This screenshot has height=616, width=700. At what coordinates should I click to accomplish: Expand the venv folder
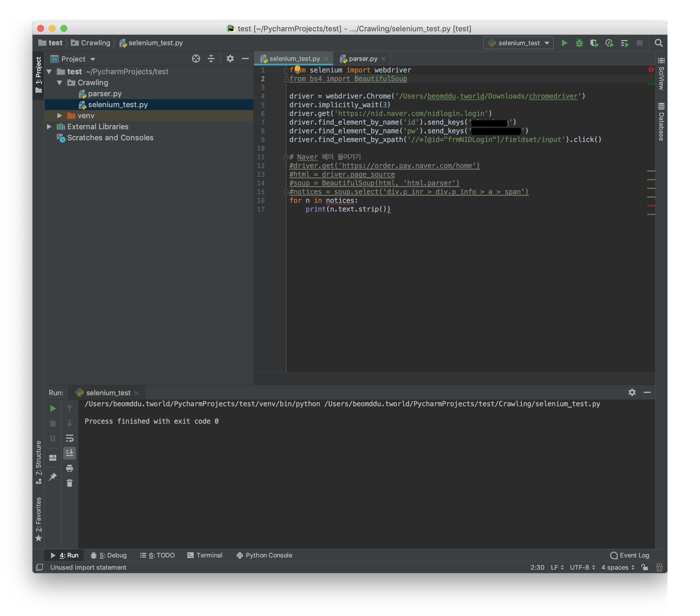pos(59,116)
